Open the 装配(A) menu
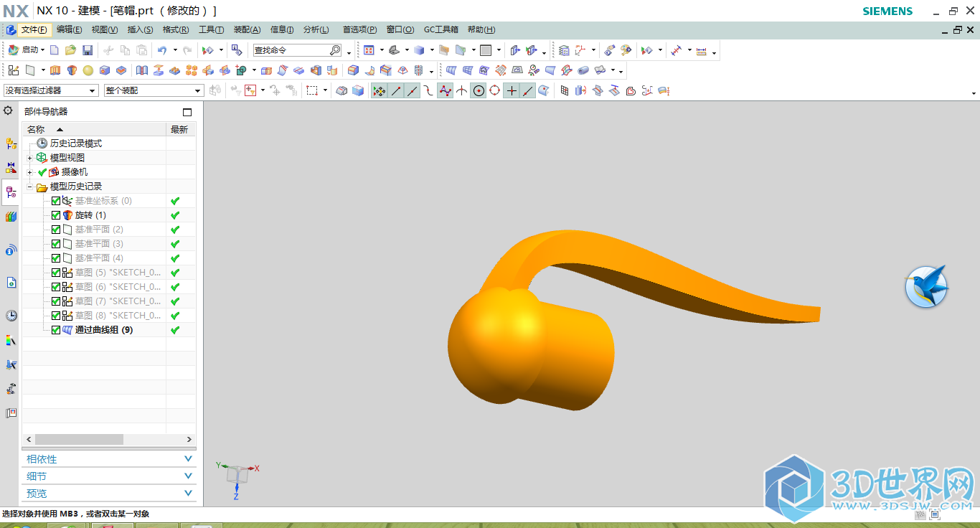 pyautogui.click(x=247, y=29)
